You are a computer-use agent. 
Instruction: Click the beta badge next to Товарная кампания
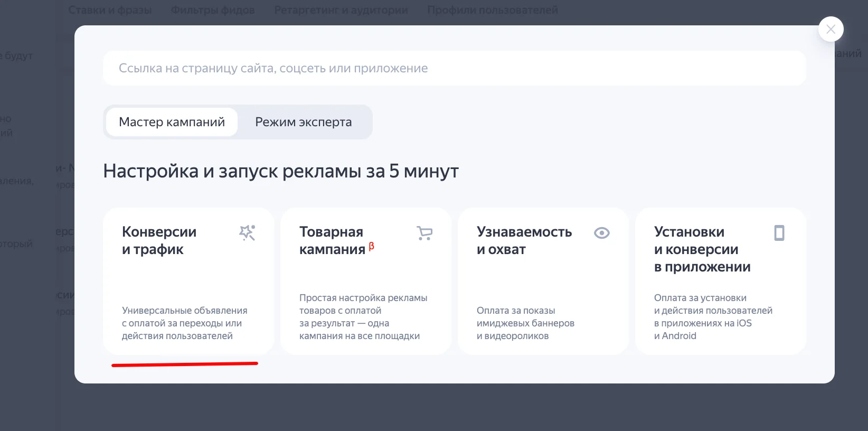pyautogui.click(x=372, y=246)
